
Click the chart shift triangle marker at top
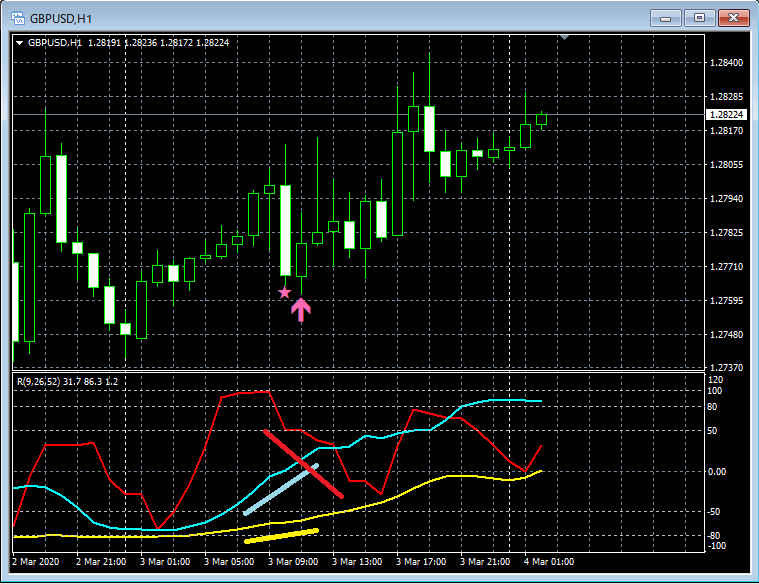(564, 37)
